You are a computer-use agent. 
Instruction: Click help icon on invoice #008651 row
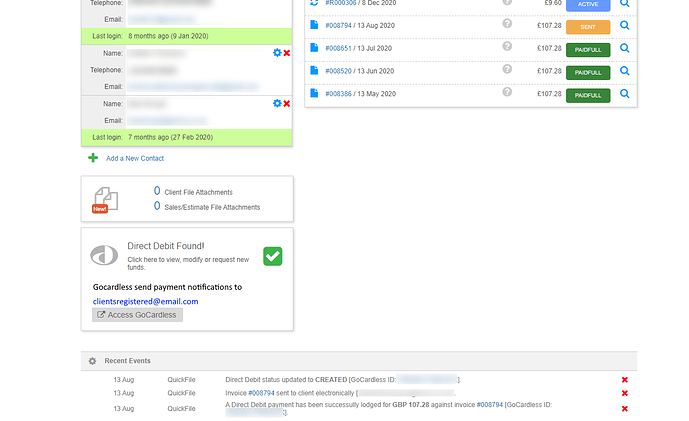coord(507,47)
